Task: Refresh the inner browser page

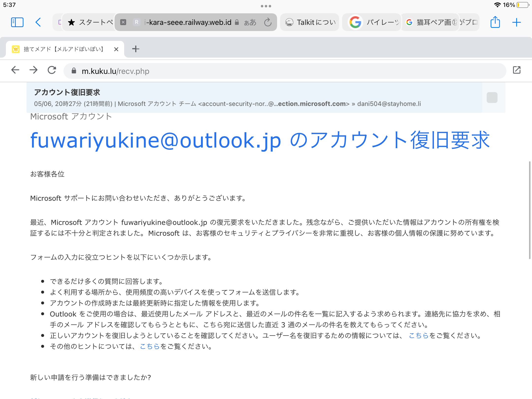Action: [52, 70]
